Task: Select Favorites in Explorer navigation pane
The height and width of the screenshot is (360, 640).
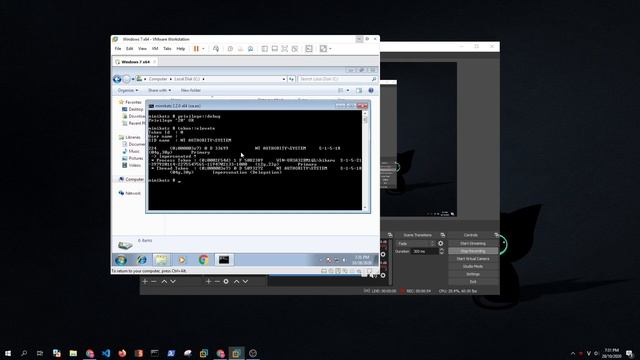Action: pyautogui.click(x=130, y=102)
